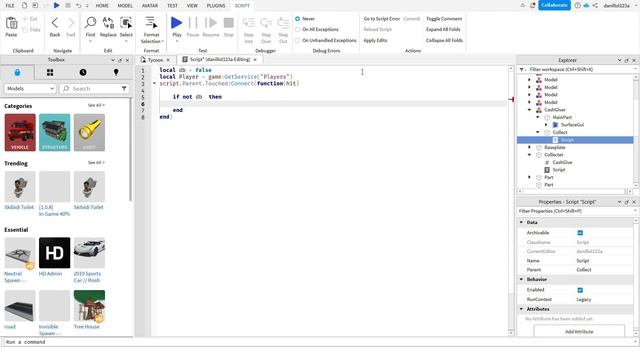The image size is (640, 360).
Task: Switch to the HOME ribbon tab
Action: point(102,6)
